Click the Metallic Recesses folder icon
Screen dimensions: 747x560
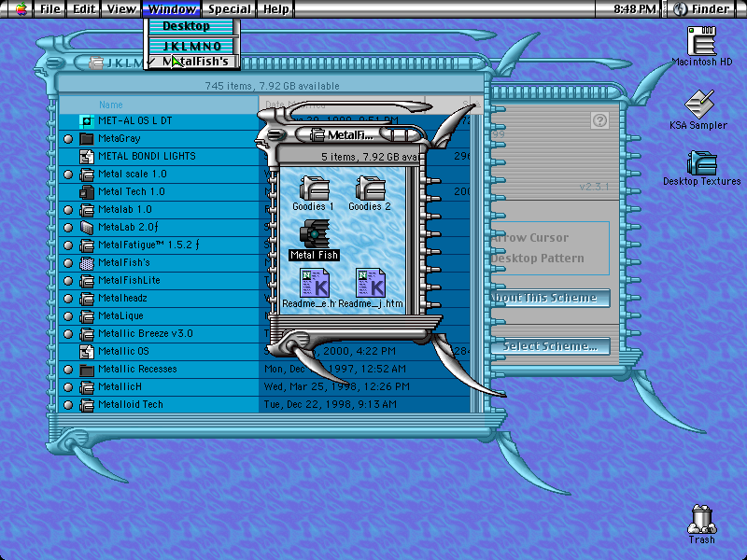pos(86,369)
